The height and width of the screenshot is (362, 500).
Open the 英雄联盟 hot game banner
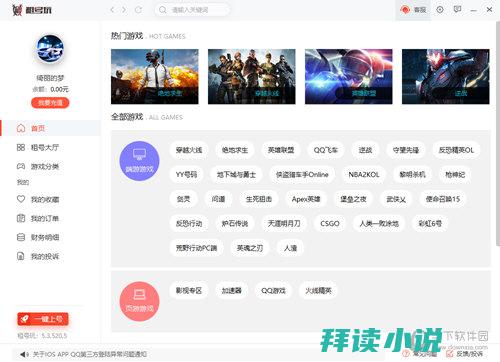point(349,77)
